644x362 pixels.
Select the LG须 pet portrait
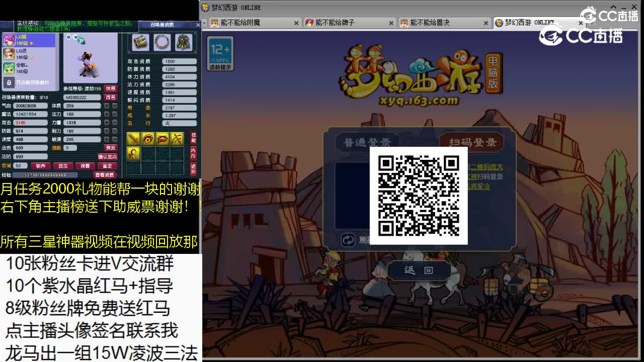tap(9, 54)
